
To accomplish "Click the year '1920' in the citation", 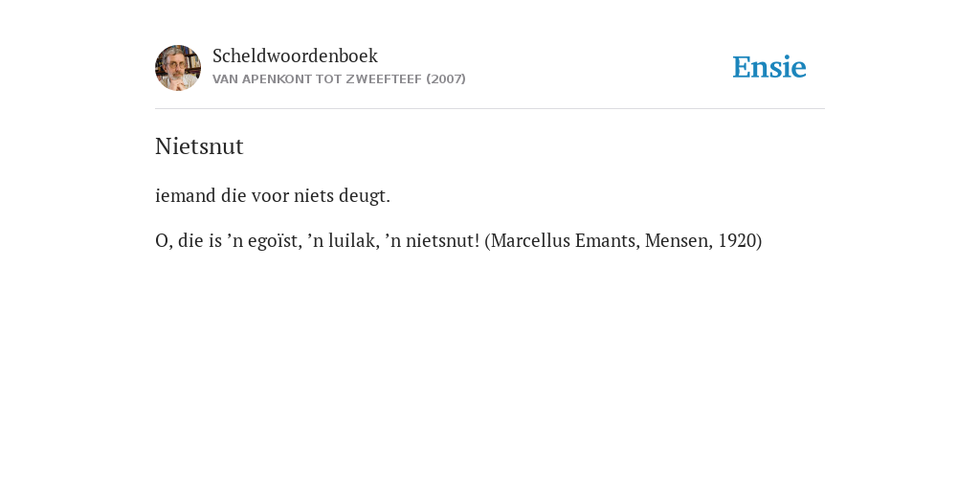I will coord(738,240).
